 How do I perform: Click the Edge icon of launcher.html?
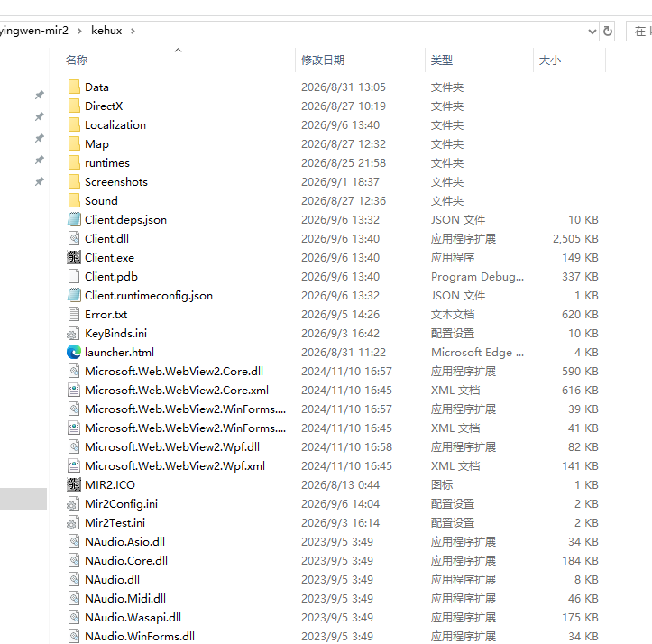pos(74,352)
